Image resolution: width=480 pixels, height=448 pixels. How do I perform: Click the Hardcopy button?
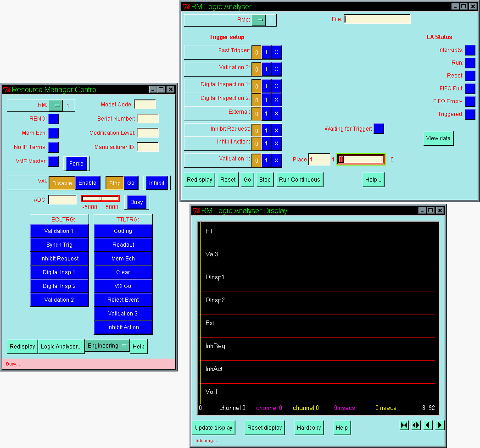tap(309, 428)
